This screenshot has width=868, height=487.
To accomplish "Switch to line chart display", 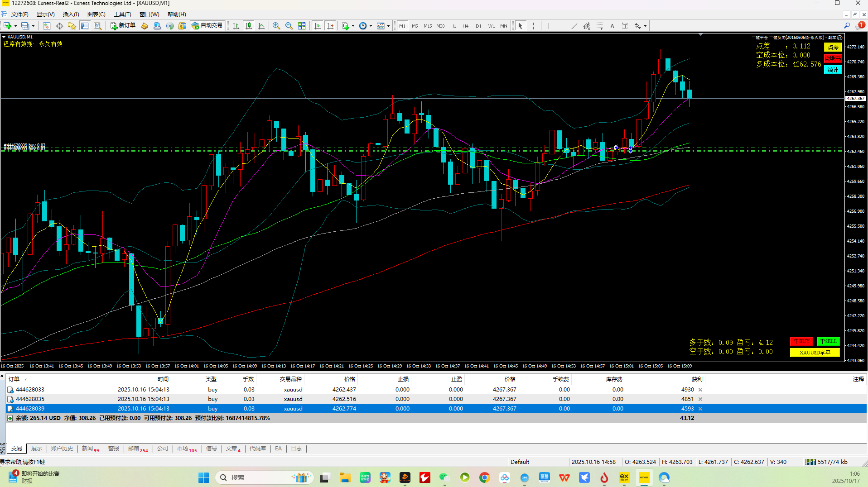I will [261, 26].
